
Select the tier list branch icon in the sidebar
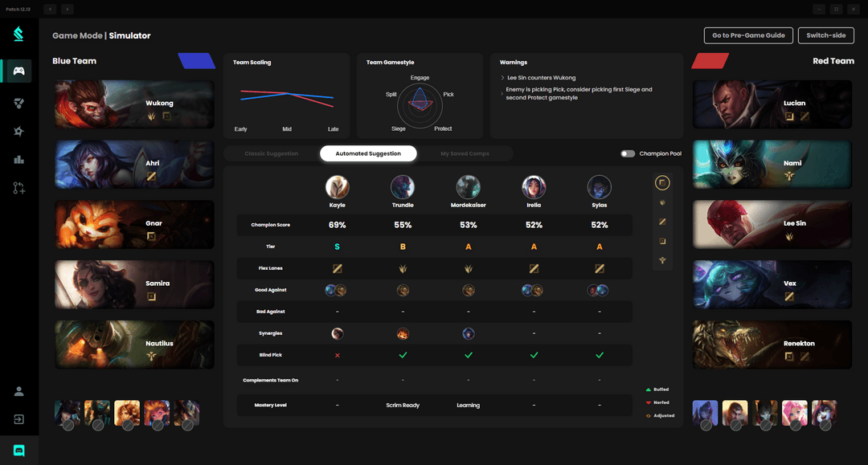coord(19,188)
